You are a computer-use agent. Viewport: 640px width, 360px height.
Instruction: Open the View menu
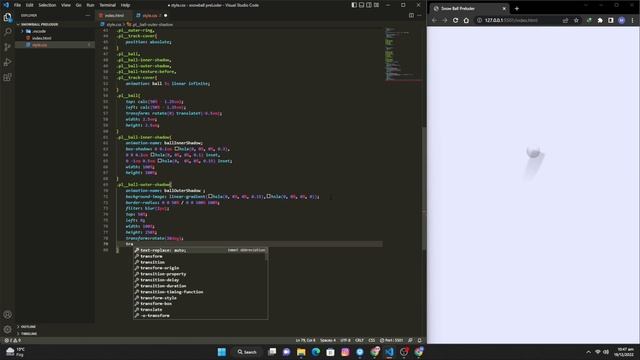click(66, 5)
